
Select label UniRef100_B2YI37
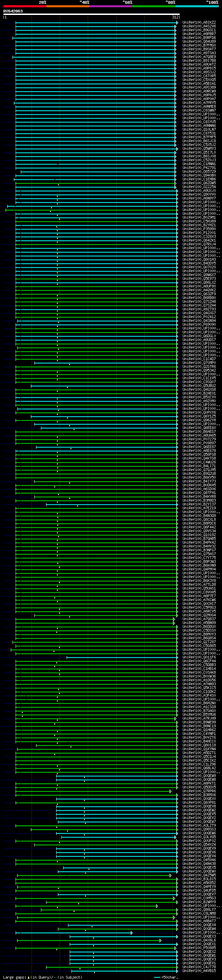point(199,504)
